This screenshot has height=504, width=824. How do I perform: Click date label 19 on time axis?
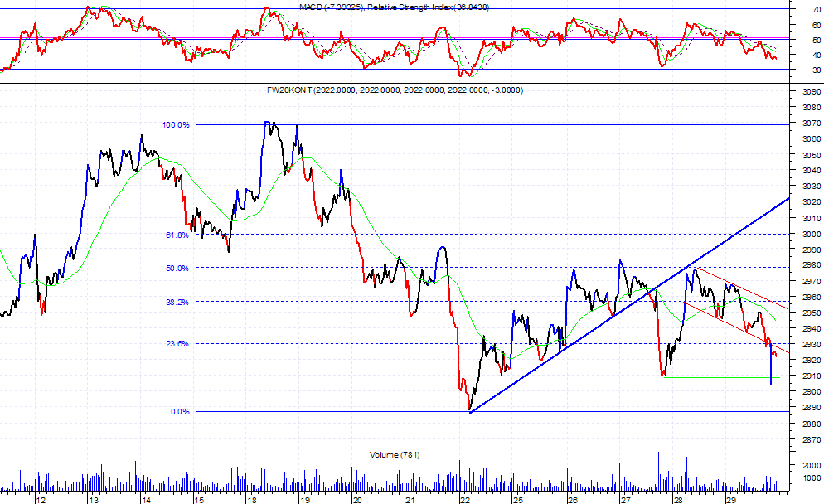(x=305, y=500)
